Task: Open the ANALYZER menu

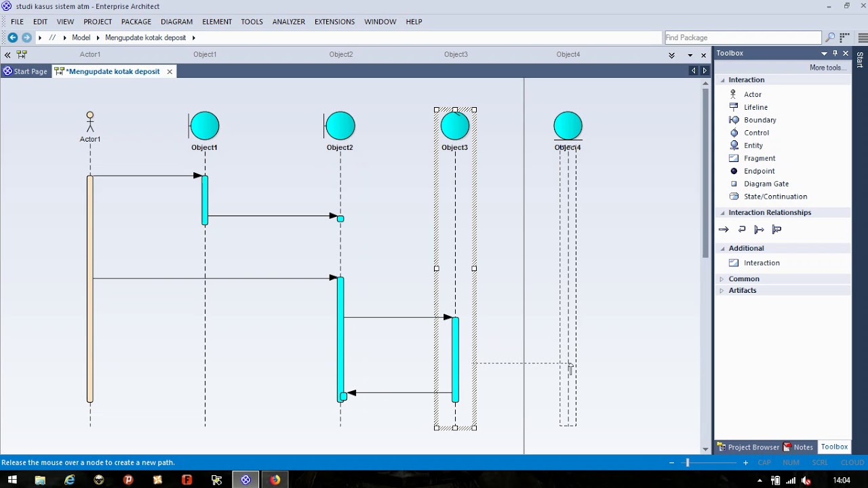Action: click(x=288, y=22)
